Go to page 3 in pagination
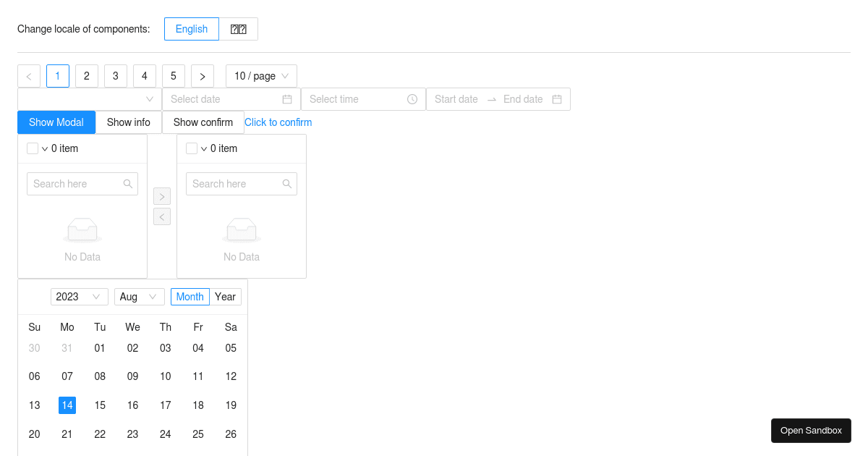Screen dimensions: 868x456 [x=116, y=76]
